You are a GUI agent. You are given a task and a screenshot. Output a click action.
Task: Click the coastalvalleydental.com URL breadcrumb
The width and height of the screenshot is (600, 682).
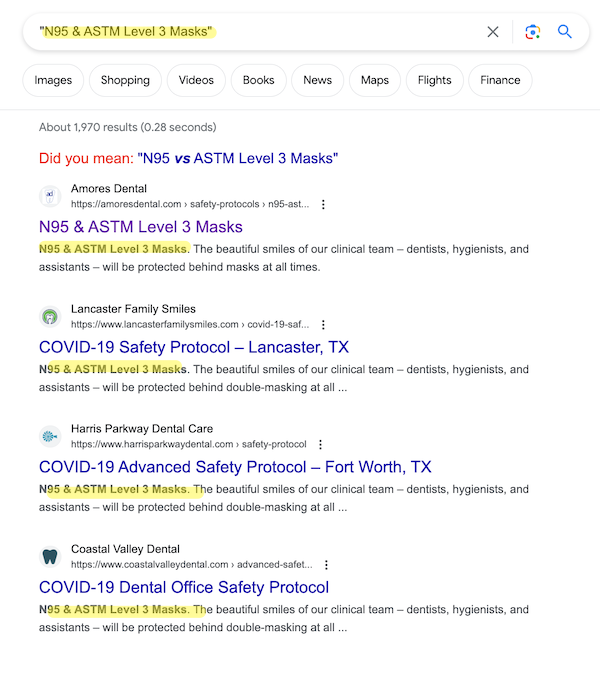point(192,565)
